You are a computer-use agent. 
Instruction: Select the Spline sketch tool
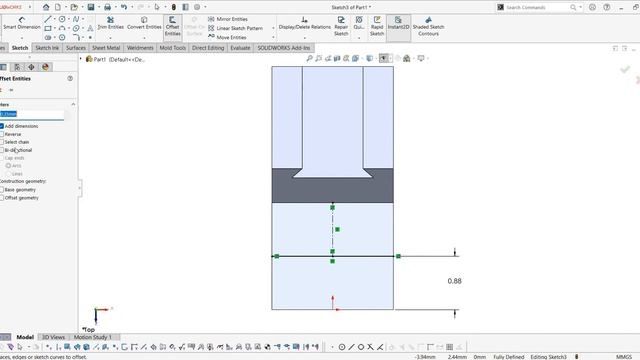pos(76,19)
